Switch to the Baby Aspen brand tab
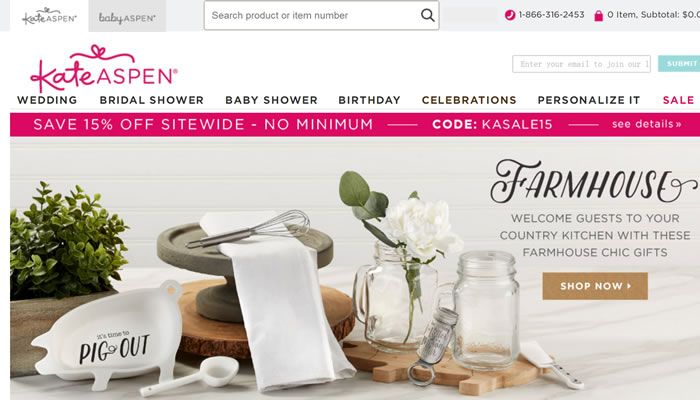 point(127,16)
